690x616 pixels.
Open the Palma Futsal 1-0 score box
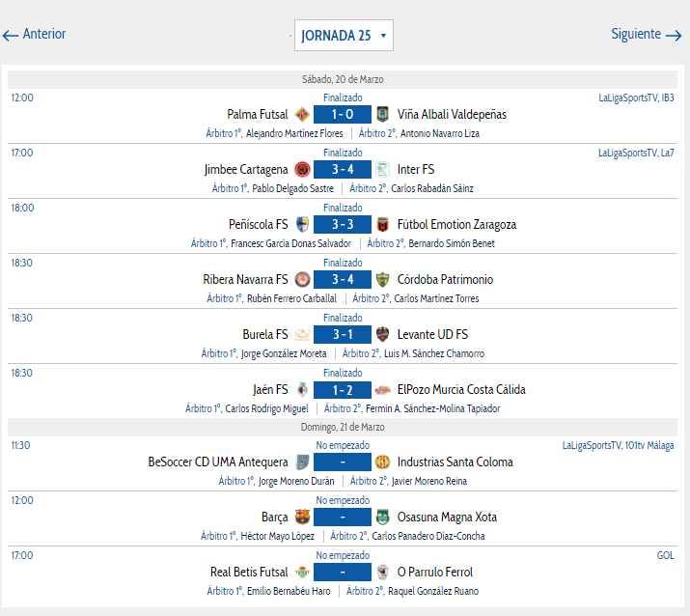pos(343,115)
